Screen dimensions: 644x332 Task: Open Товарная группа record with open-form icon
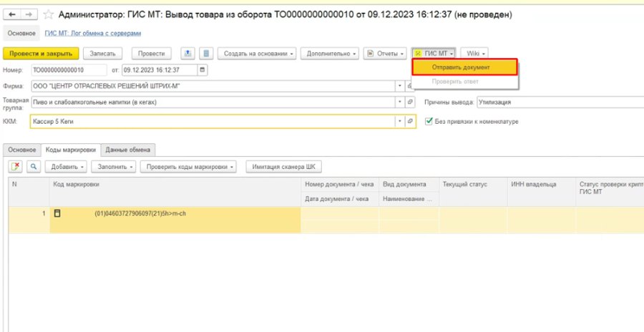(x=409, y=102)
